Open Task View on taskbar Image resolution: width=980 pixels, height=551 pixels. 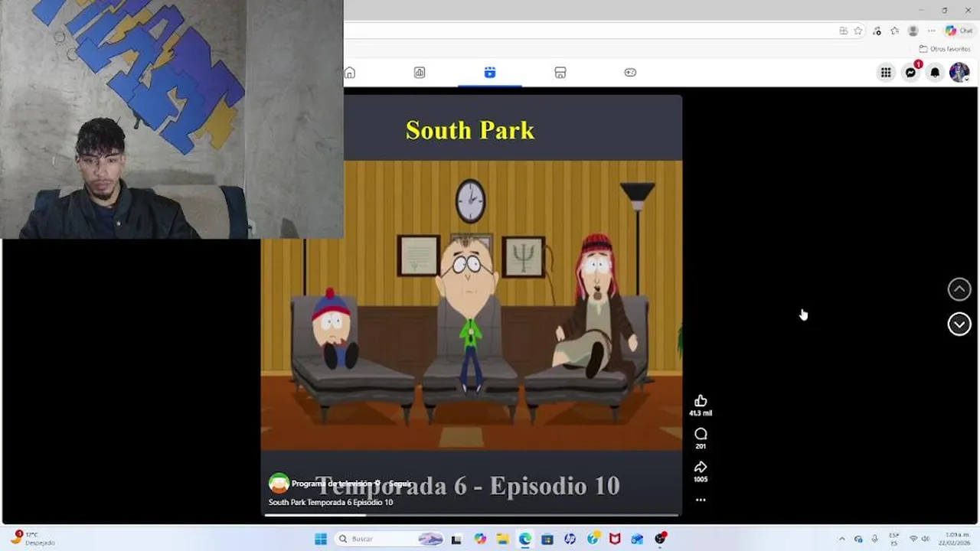click(456, 539)
